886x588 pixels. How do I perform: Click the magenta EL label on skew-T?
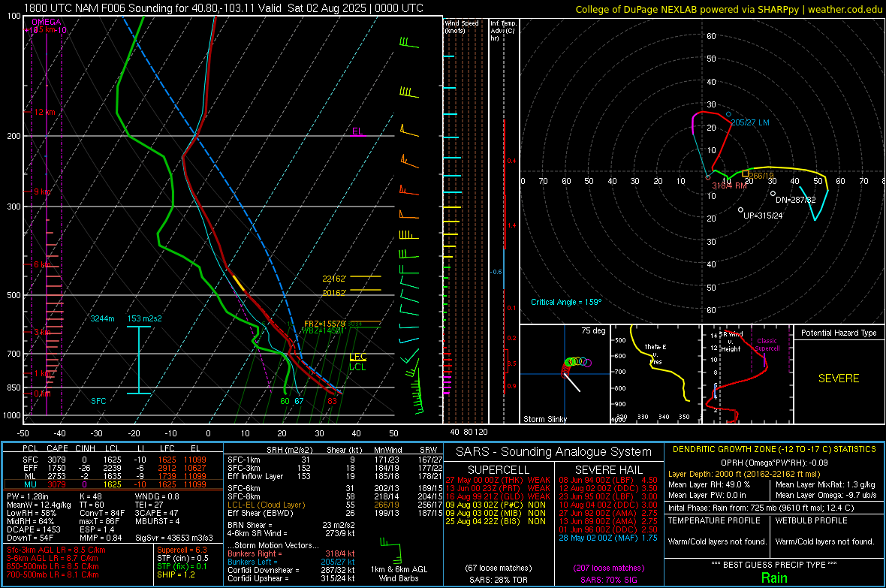pyautogui.click(x=357, y=131)
